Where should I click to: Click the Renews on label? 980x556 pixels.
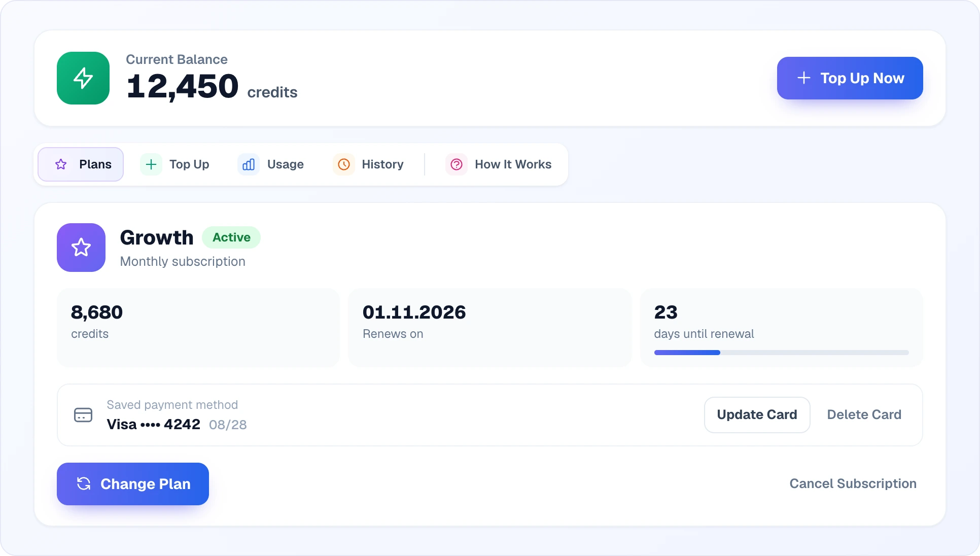point(393,334)
